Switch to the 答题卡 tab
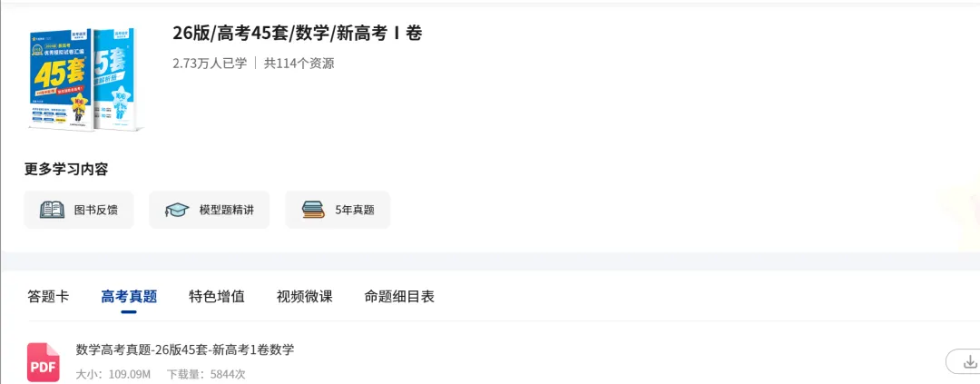 [x=48, y=297]
